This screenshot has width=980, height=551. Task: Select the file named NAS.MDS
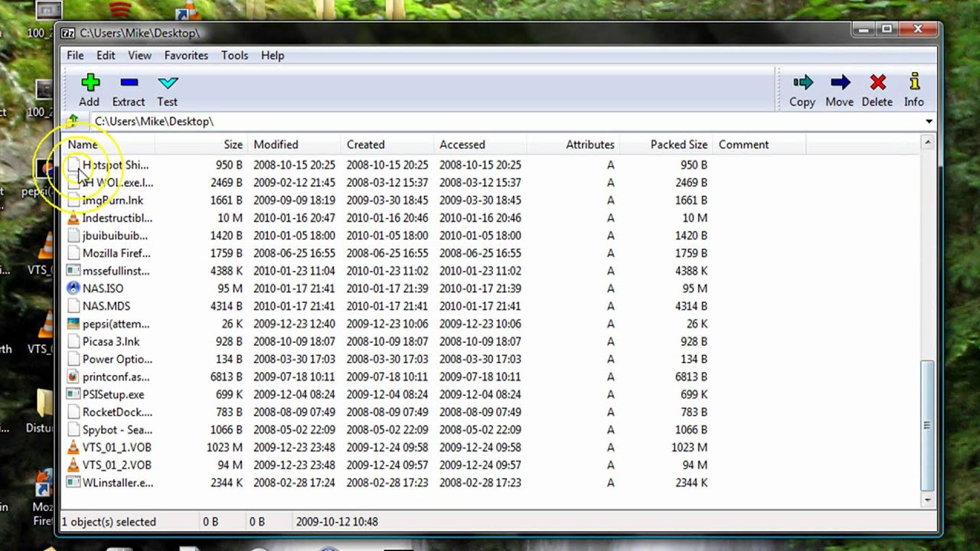[106, 306]
